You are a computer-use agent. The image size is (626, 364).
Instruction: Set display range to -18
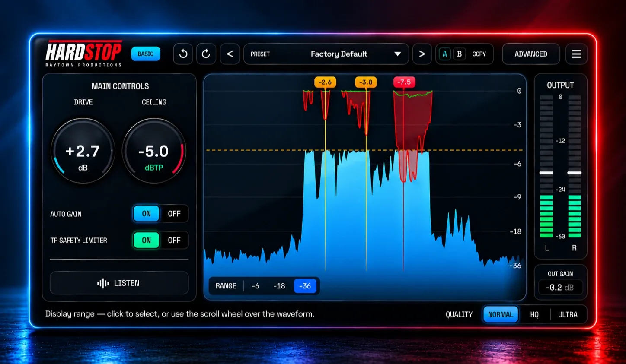tap(279, 286)
